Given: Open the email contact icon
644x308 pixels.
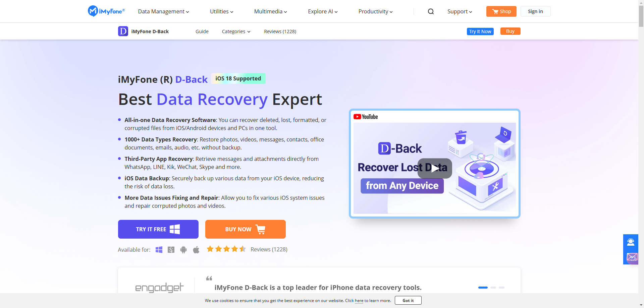Looking at the screenshot, I should pos(632,257).
